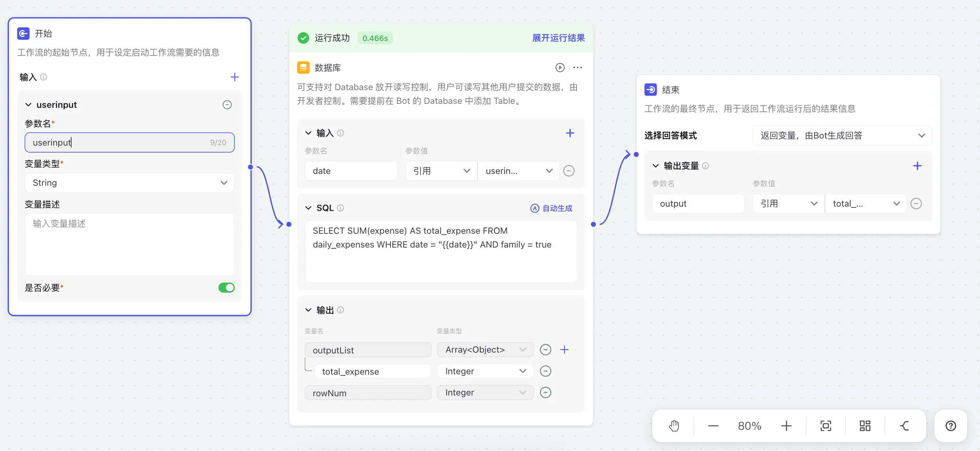Remove the total_expense field
The height and width of the screenshot is (451, 980).
(x=545, y=371)
